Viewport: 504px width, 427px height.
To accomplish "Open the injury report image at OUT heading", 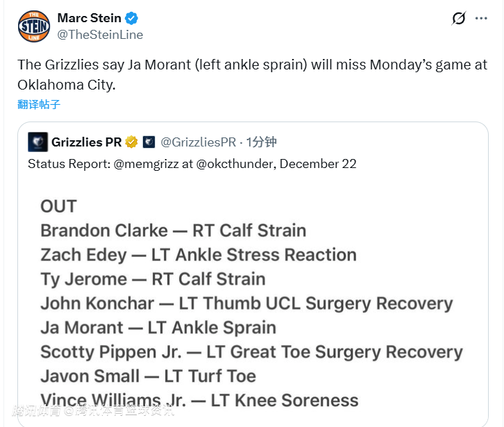I will 59,206.
